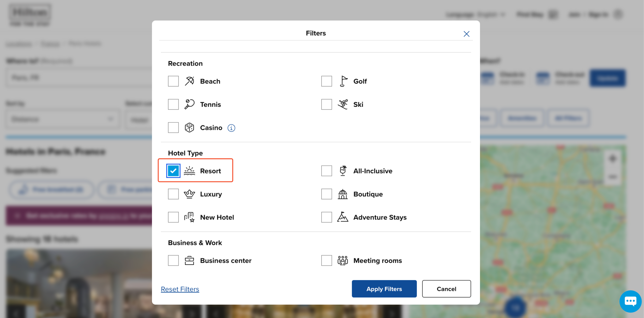Screen dimensions: 644x318
Task: Check the Tennis recreation checkbox
Action: click(x=173, y=104)
